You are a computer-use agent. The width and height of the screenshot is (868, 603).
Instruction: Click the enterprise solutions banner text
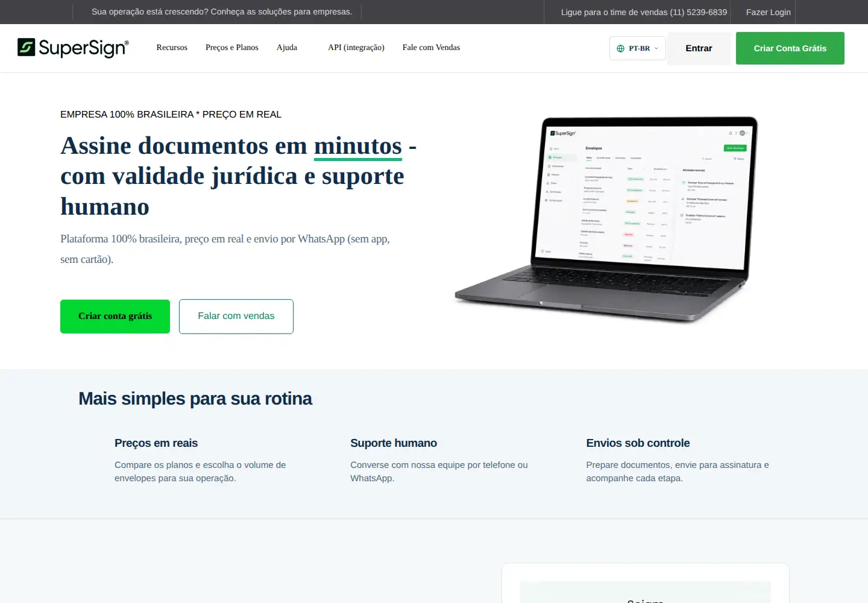click(222, 11)
